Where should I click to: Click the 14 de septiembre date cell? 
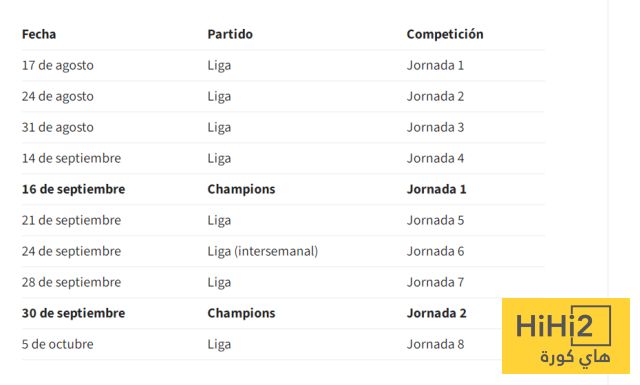click(71, 158)
